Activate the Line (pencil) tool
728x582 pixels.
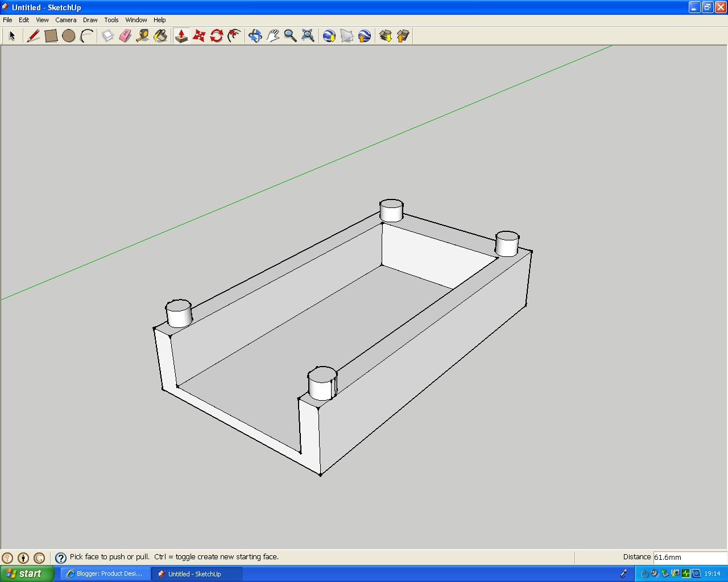[33, 36]
